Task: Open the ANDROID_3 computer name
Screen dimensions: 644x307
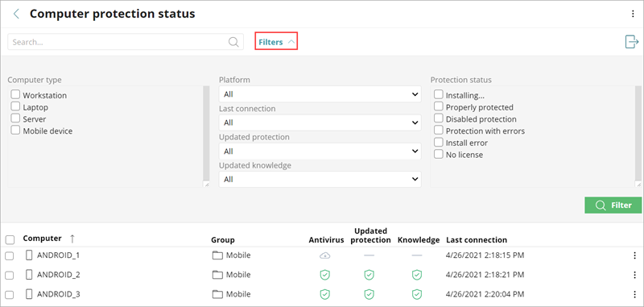Action: (58, 294)
